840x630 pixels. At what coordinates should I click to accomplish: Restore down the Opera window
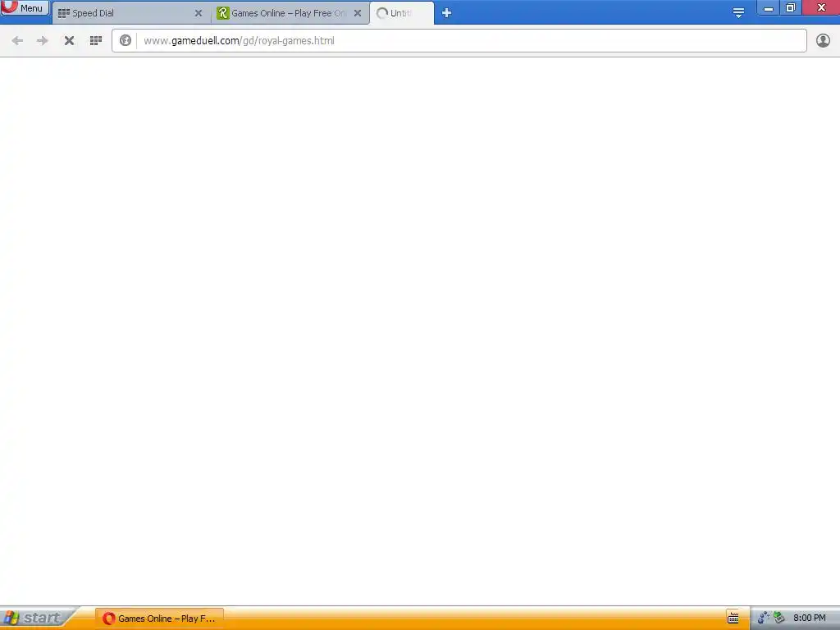coord(791,8)
